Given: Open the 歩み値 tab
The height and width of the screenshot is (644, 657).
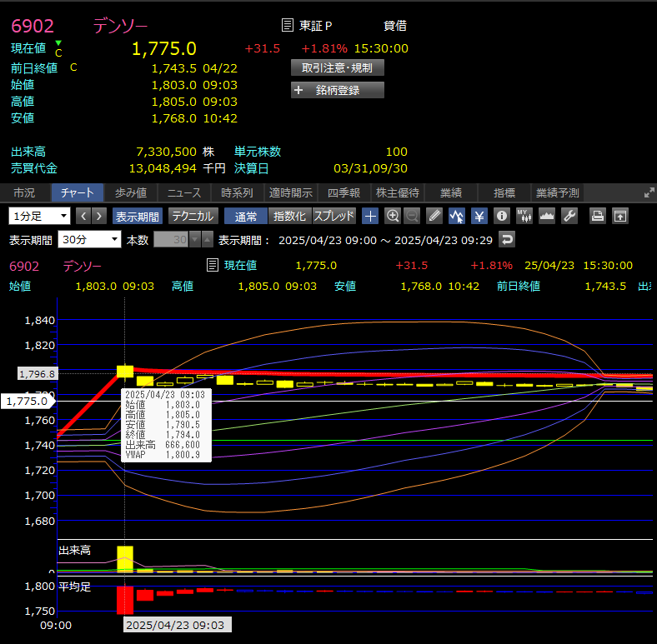Looking at the screenshot, I should click(131, 193).
